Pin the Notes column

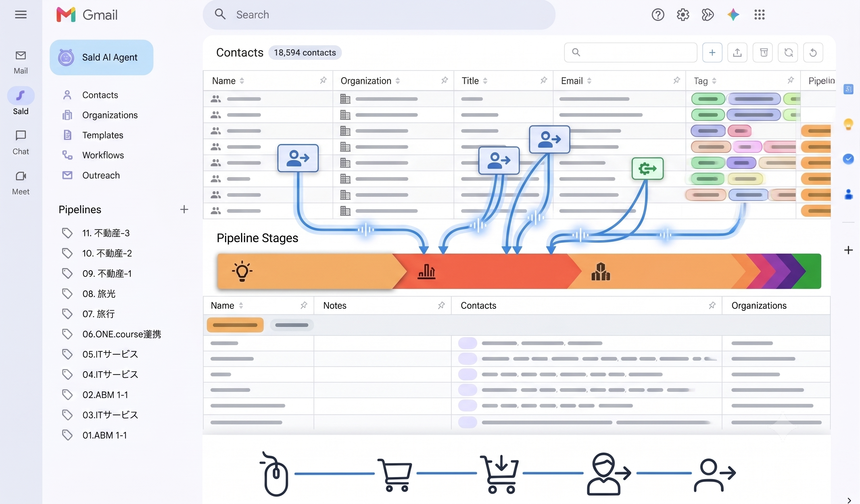[441, 305]
